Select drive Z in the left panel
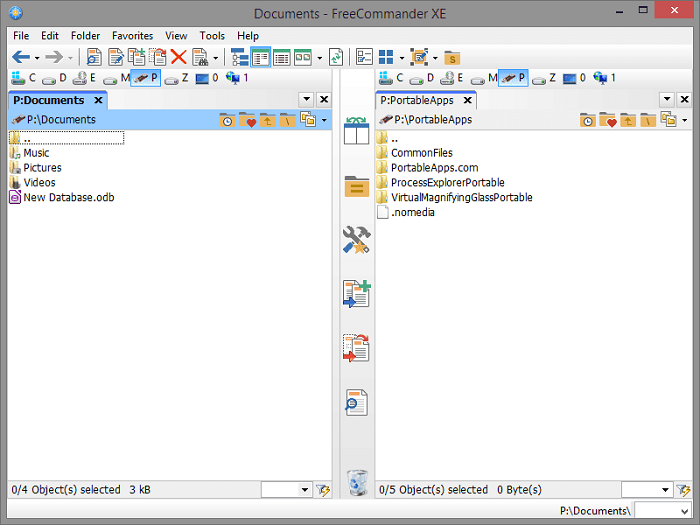Screen dimensions: 700x525 pos(176,78)
